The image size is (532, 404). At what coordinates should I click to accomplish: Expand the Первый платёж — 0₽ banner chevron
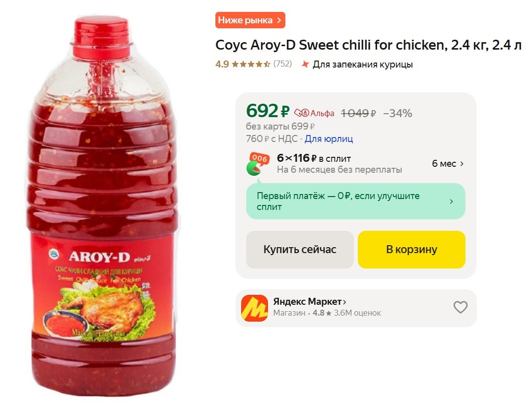[451, 202]
